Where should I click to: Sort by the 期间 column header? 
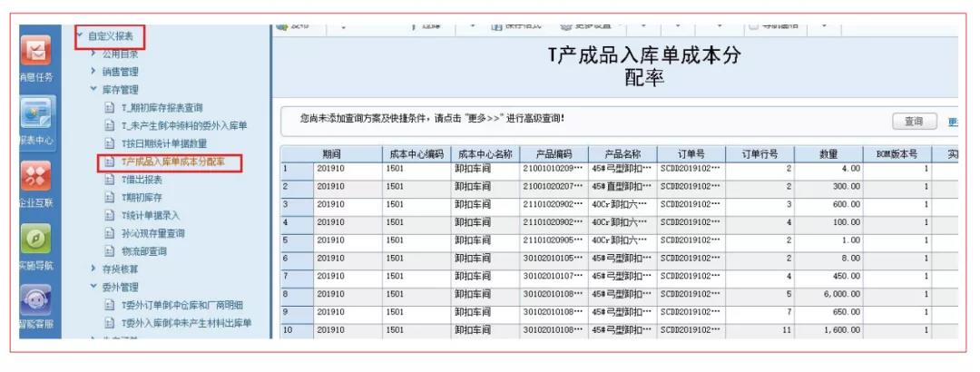pyautogui.click(x=330, y=154)
